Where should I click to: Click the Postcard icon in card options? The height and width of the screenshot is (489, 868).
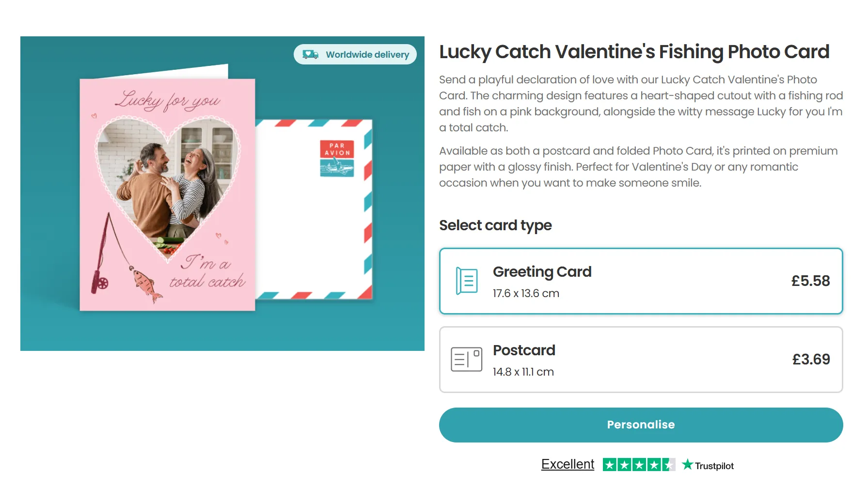click(x=466, y=359)
